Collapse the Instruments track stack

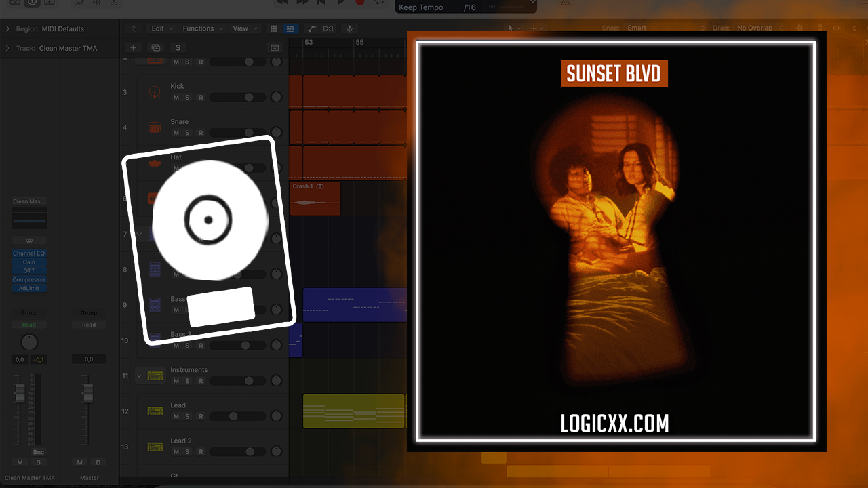139,375
